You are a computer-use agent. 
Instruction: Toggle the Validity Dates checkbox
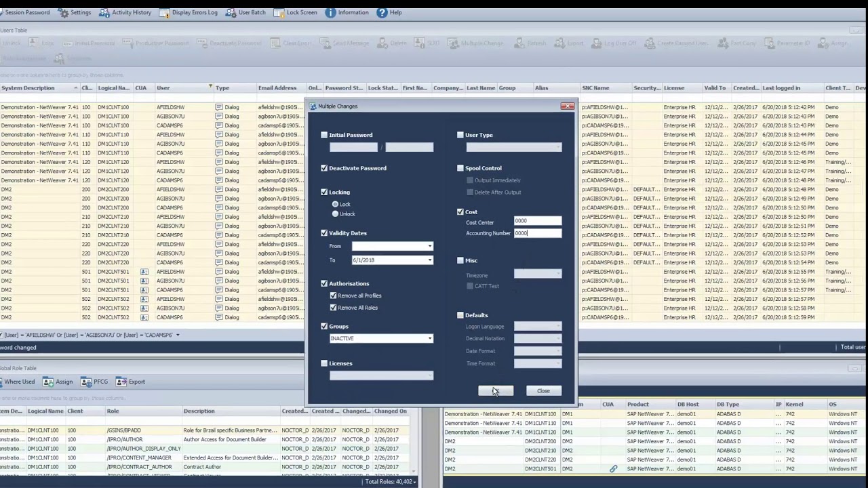324,233
